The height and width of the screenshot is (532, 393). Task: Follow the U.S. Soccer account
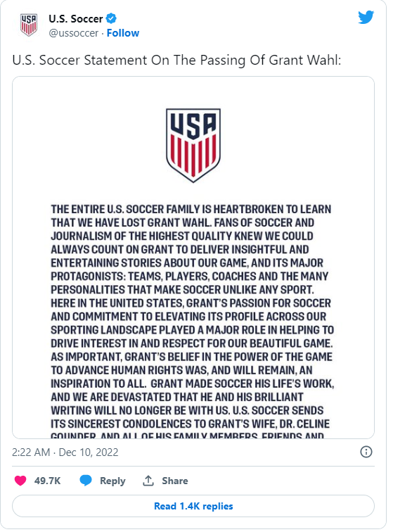(123, 33)
